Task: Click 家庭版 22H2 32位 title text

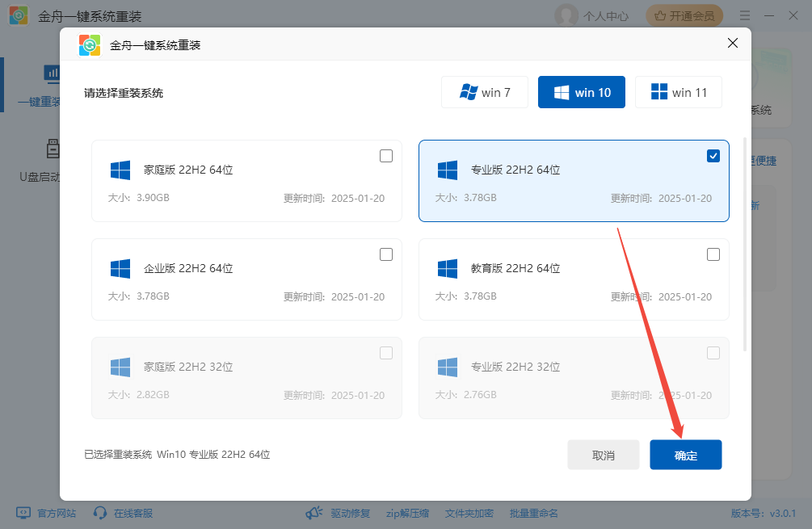Action: tap(188, 367)
